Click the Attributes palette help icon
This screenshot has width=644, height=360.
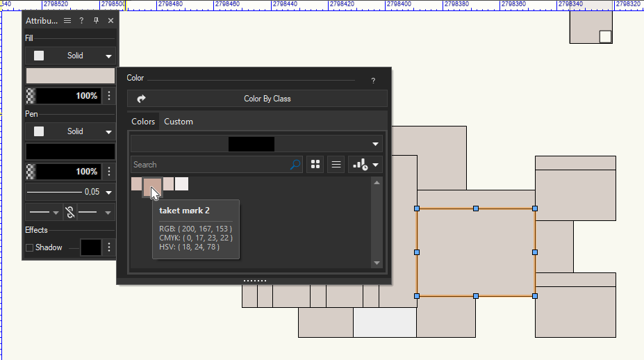82,21
